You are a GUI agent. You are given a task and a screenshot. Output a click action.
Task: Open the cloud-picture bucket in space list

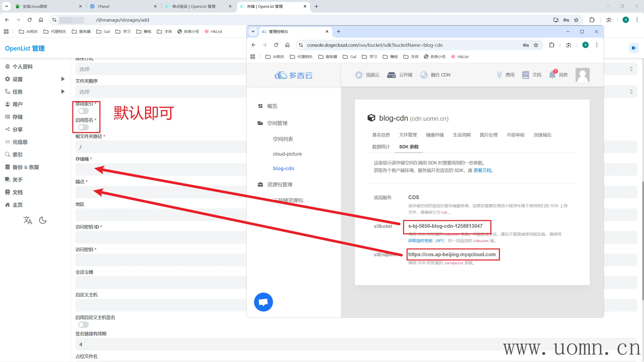click(287, 154)
